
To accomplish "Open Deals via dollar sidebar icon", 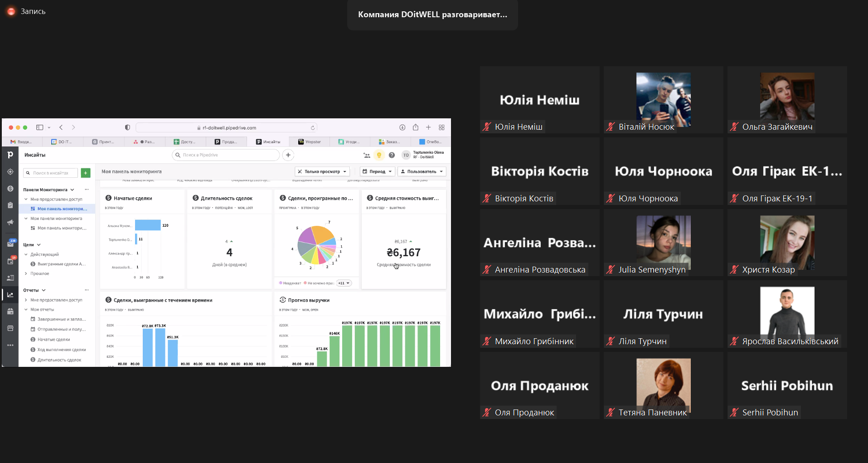I will tap(10, 189).
